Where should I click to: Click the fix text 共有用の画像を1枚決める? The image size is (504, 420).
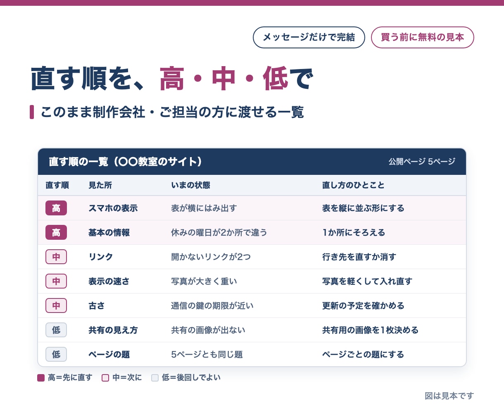[370, 330]
